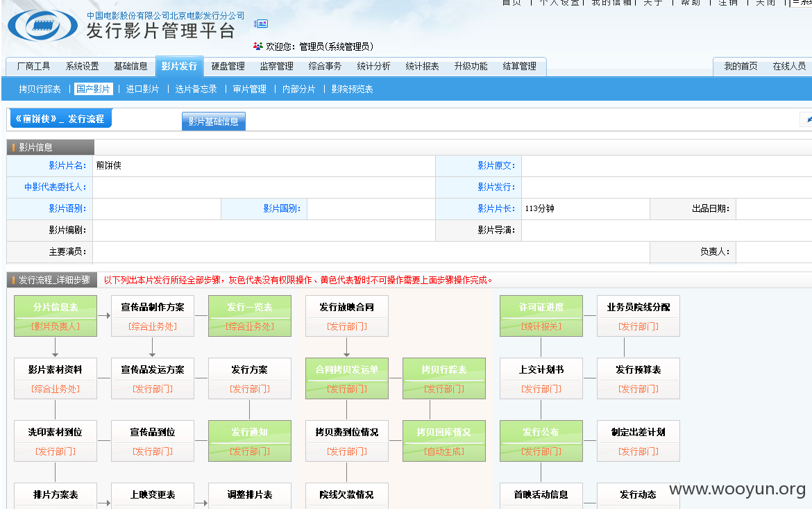Image resolution: width=812 pixels, height=509 pixels.
Task: Open the 业务员院线分配 step
Action: coord(638,316)
